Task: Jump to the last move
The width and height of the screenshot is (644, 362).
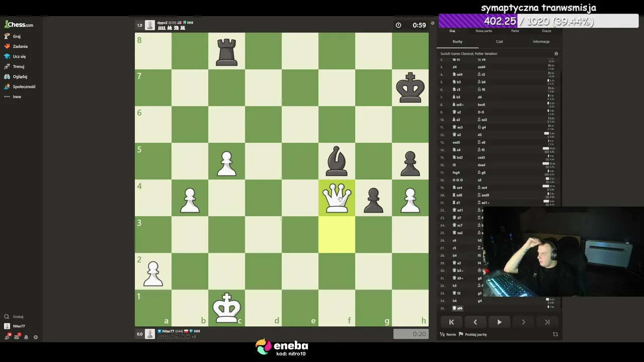Action: (x=547, y=322)
